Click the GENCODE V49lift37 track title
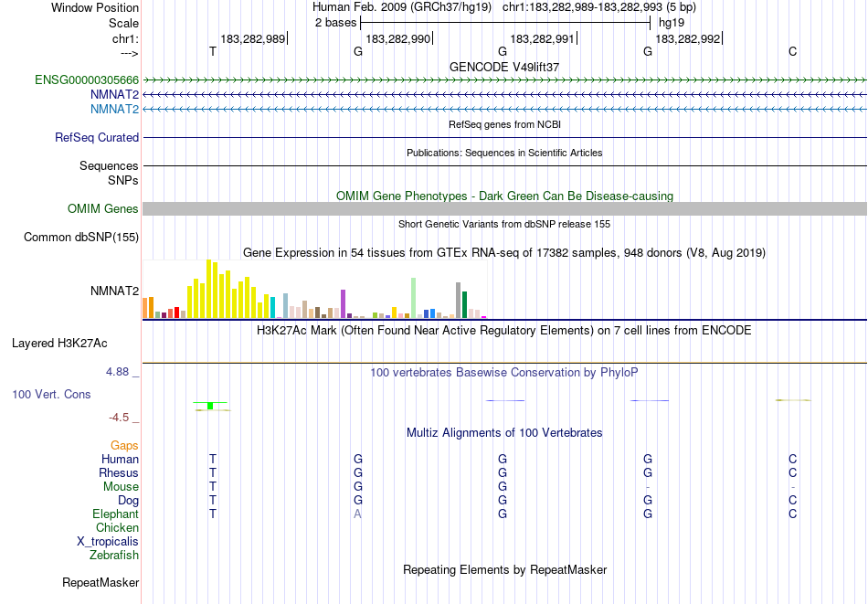Image resolution: width=868 pixels, height=604 pixels. click(504, 67)
